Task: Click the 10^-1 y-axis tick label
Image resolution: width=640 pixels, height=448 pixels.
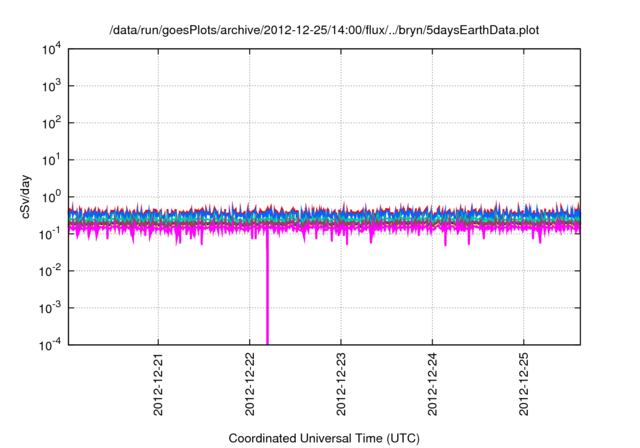Action: (x=50, y=234)
